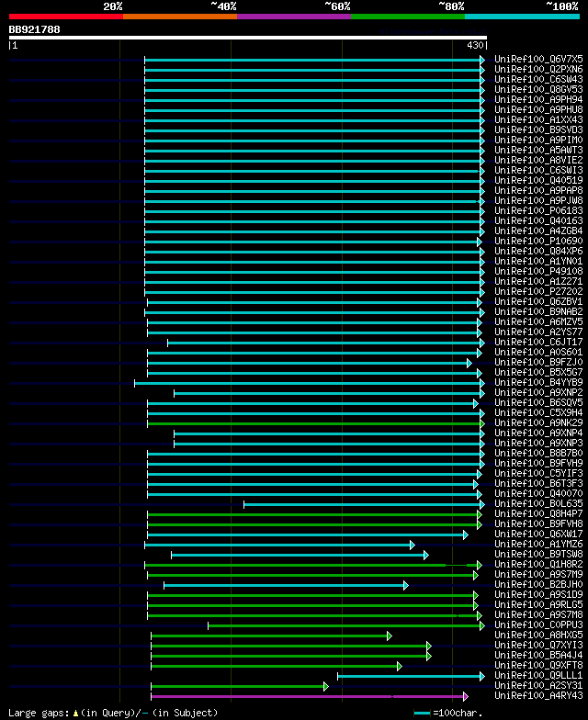Click the arrowhead ending the UniRef100_B9FZJ0 bar
The image size is (588, 720).
469,364
